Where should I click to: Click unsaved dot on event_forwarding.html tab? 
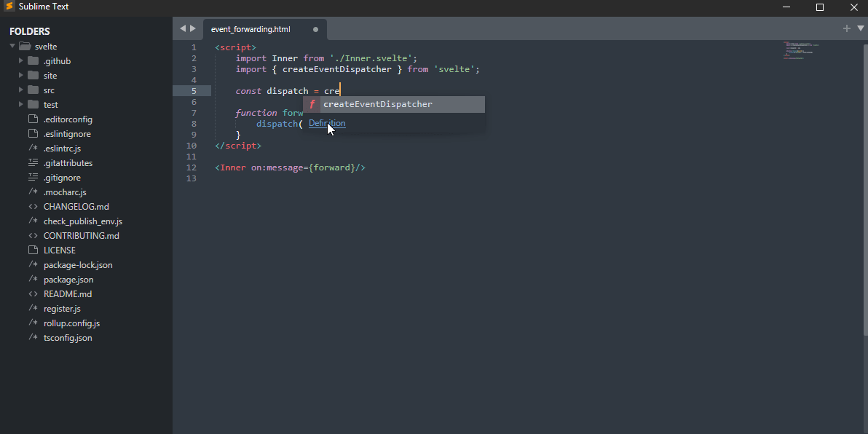click(315, 29)
